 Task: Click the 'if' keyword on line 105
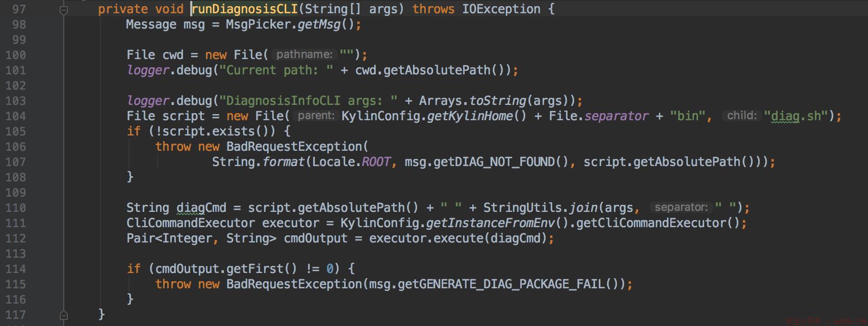[x=134, y=131]
